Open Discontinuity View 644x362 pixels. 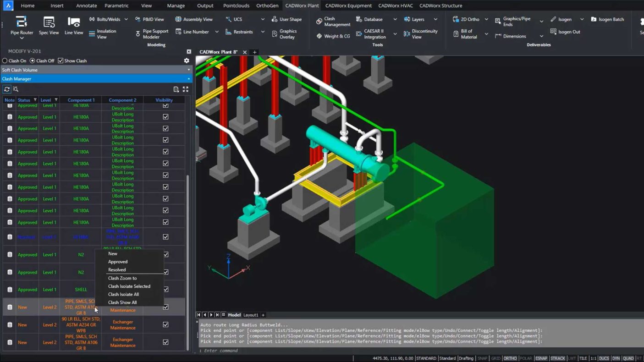pyautogui.click(x=421, y=34)
